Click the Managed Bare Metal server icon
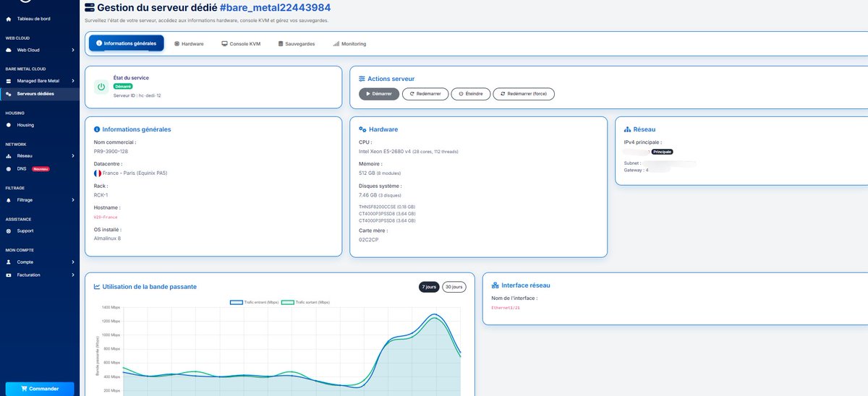Viewport: 868px width, 396px height. point(9,81)
